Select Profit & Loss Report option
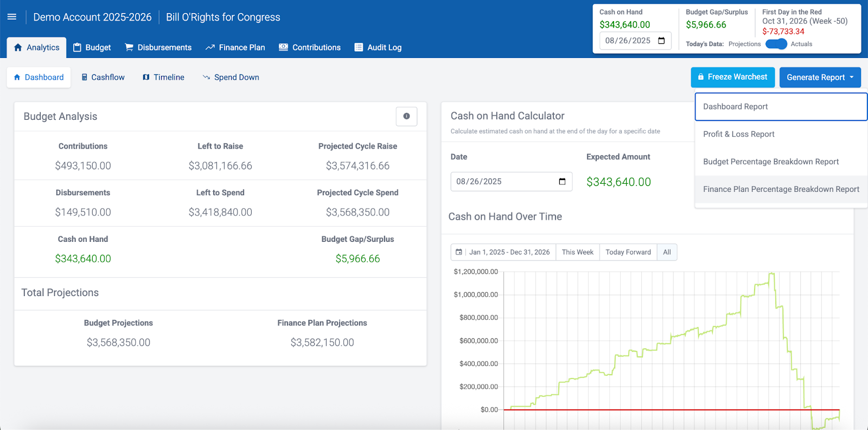868x430 pixels. (x=781, y=134)
